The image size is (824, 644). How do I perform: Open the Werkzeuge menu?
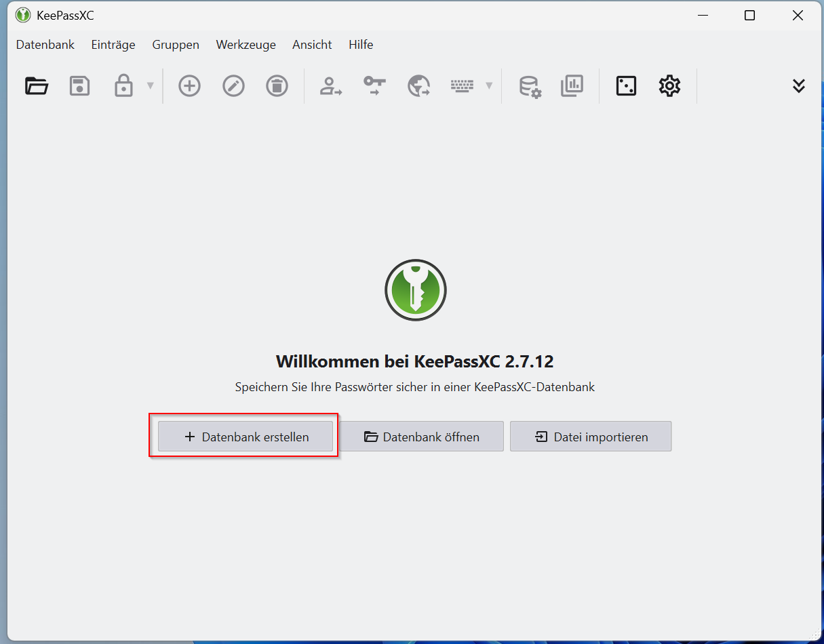coord(246,45)
